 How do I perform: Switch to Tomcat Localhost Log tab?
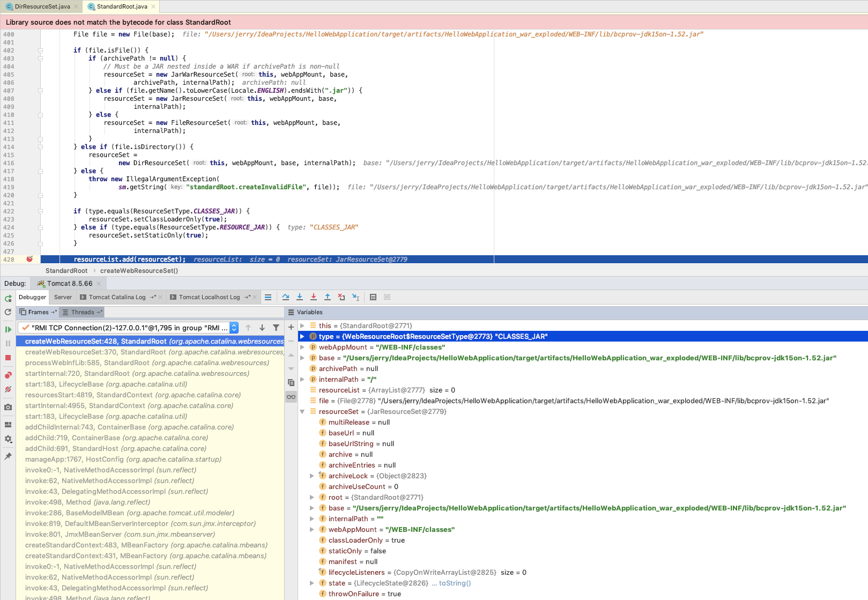click(x=209, y=297)
